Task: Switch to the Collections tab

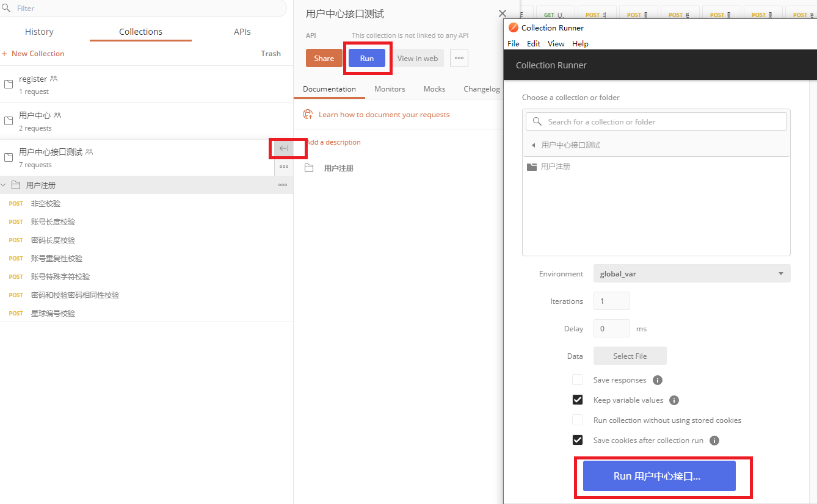Action: click(140, 32)
